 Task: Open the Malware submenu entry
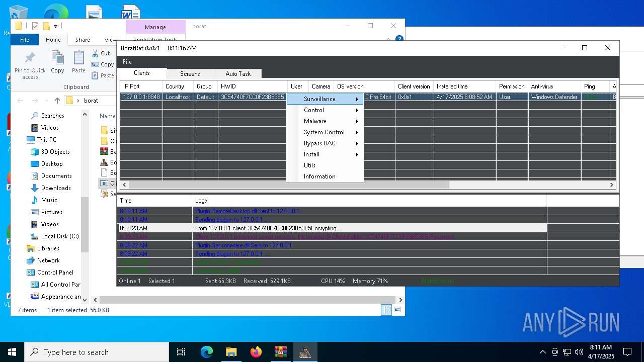(x=325, y=121)
